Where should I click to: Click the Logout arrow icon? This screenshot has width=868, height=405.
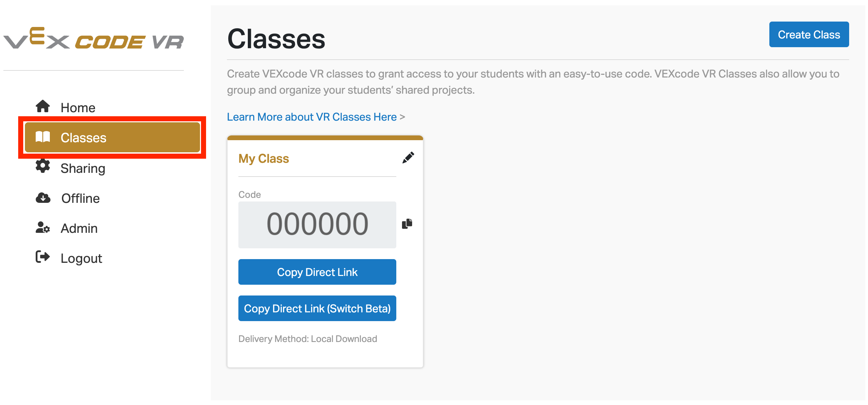tap(43, 257)
